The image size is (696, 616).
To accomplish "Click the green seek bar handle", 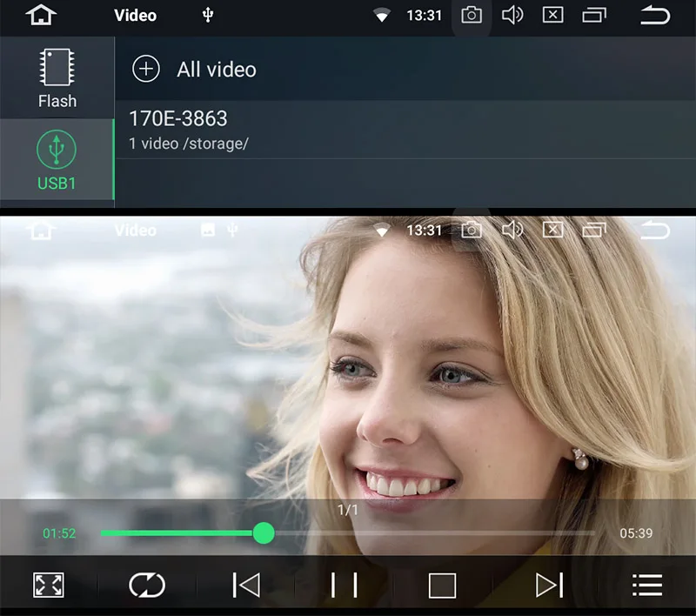I will [264, 533].
